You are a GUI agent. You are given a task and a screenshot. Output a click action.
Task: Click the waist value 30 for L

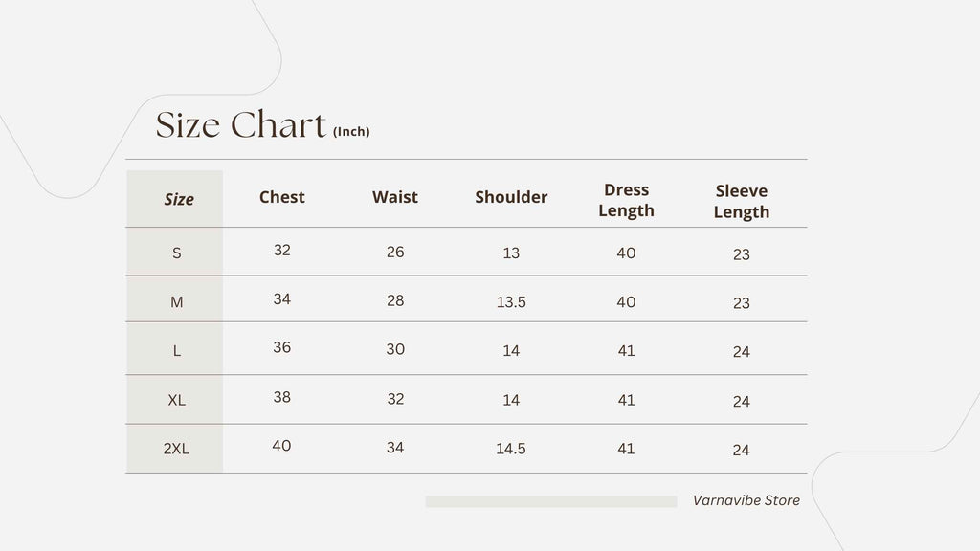coord(395,349)
